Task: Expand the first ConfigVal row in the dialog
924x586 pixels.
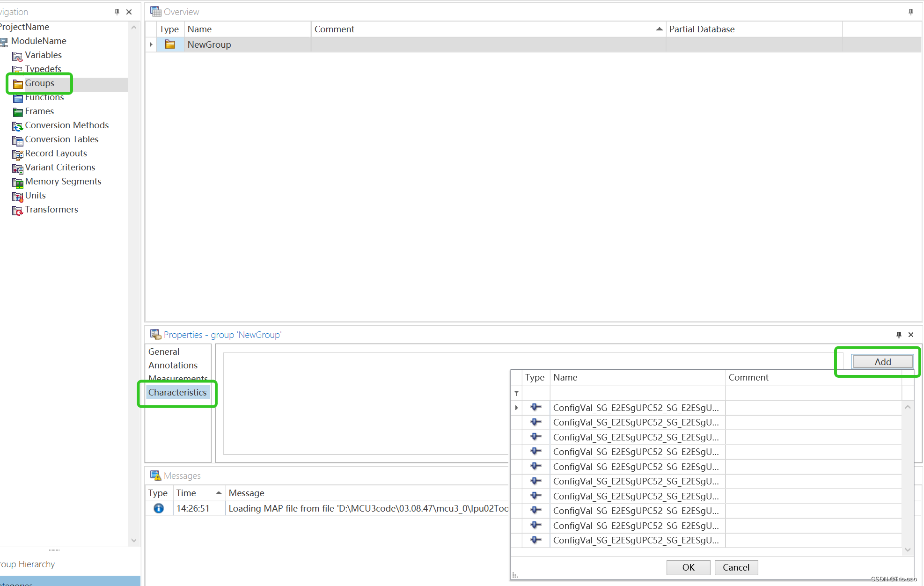Action: coord(516,408)
